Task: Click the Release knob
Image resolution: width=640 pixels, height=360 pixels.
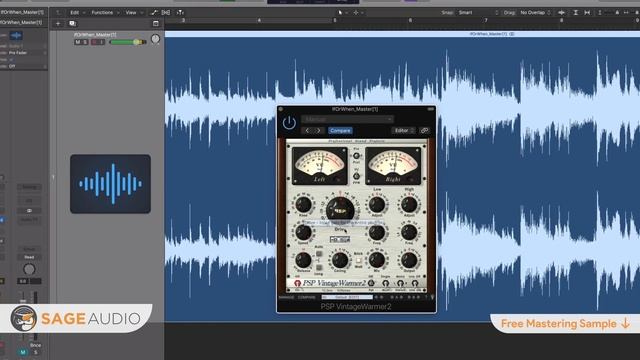Action: pyautogui.click(x=303, y=260)
